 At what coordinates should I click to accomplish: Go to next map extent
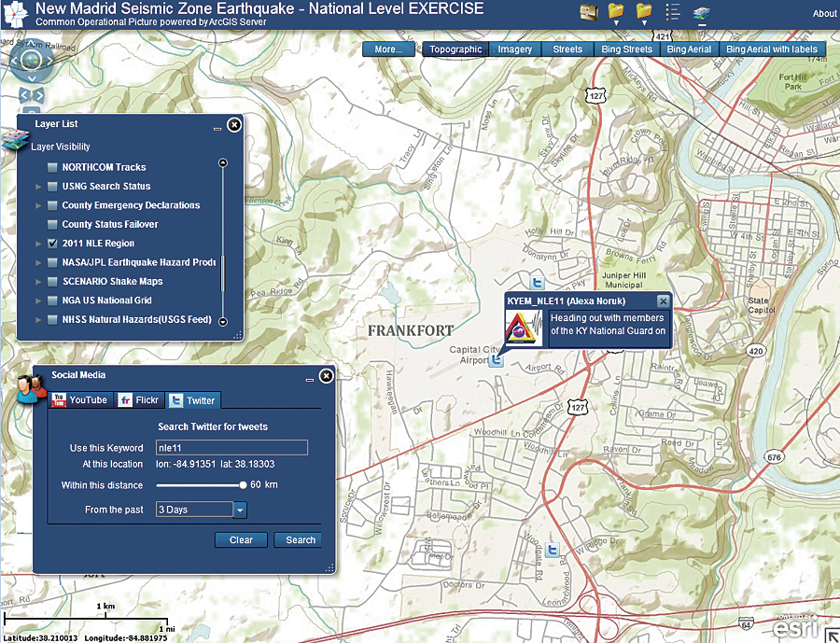coord(38,96)
